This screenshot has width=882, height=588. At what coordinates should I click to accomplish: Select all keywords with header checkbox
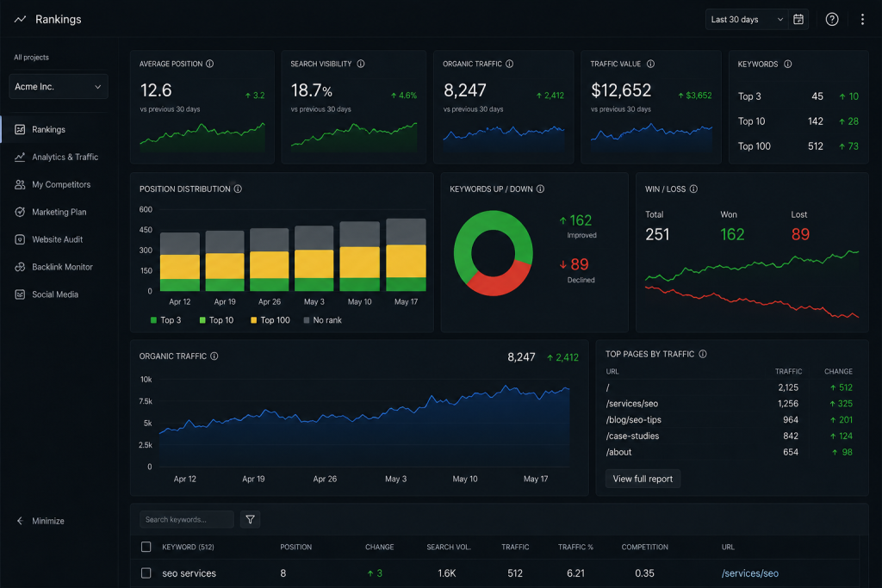coord(146,547)
